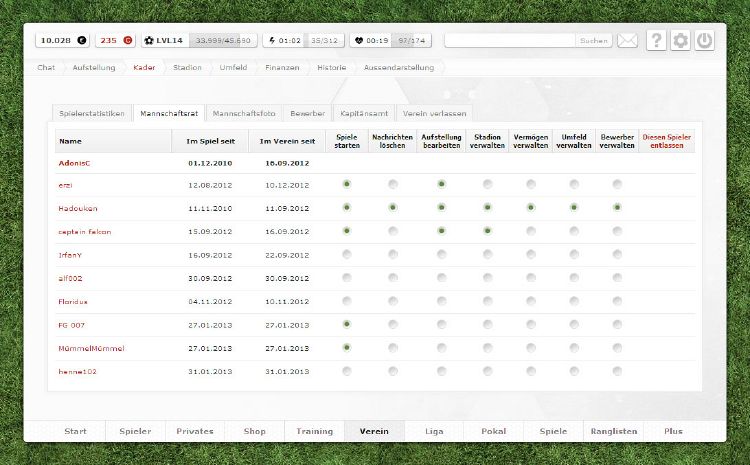Toggle 'Bewerber verwalten' for Hadouken
This screenshot has width=750, height=465.
pyautogui.click(x=617, y=207)
